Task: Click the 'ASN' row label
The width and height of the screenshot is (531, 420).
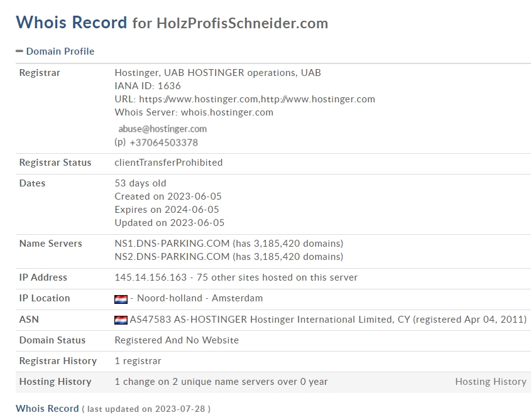Action: (29, 320)
